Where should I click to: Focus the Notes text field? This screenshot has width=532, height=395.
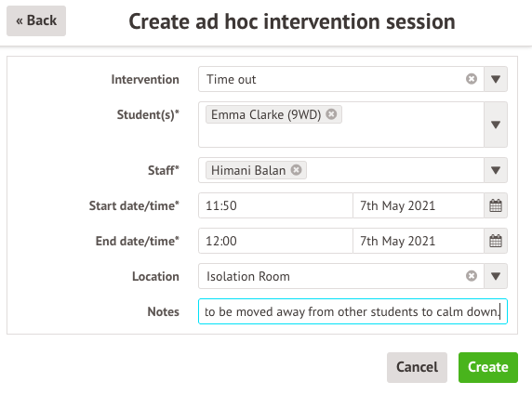click(352, 311)
